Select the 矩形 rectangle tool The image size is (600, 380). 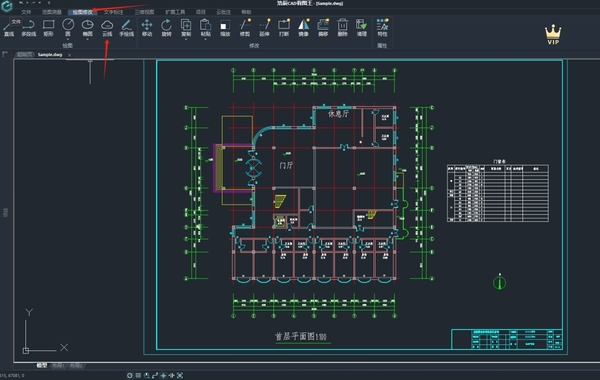coord(48,29)
